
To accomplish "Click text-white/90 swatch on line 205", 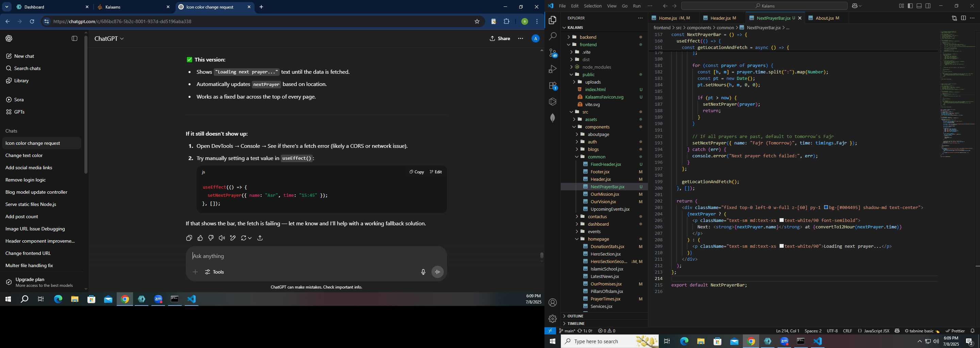I will 781,220.
